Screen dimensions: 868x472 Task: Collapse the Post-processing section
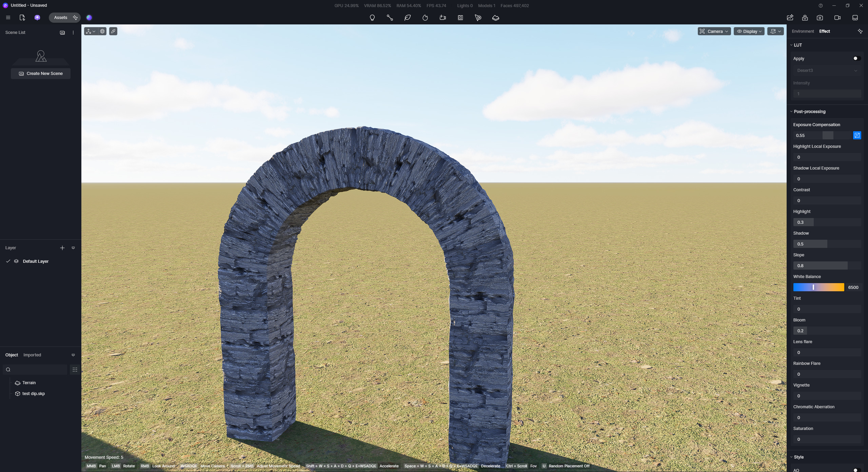coord(809,112)
